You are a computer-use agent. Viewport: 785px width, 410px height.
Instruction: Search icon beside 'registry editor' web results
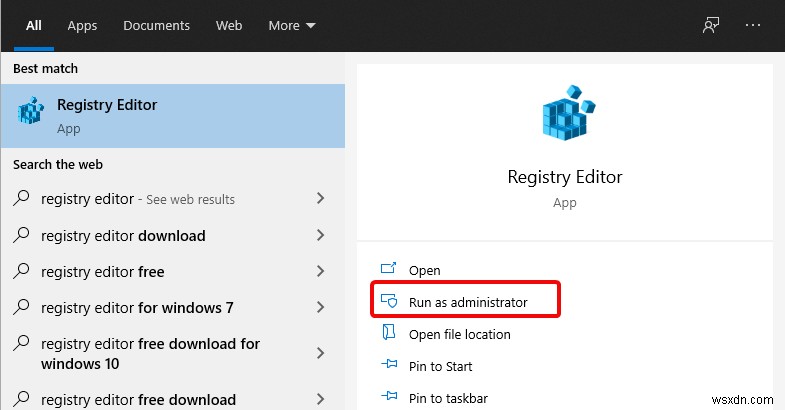(21, 198)
